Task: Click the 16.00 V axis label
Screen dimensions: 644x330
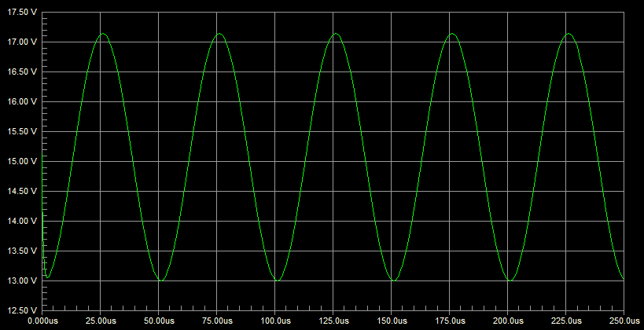Action: 22,102
